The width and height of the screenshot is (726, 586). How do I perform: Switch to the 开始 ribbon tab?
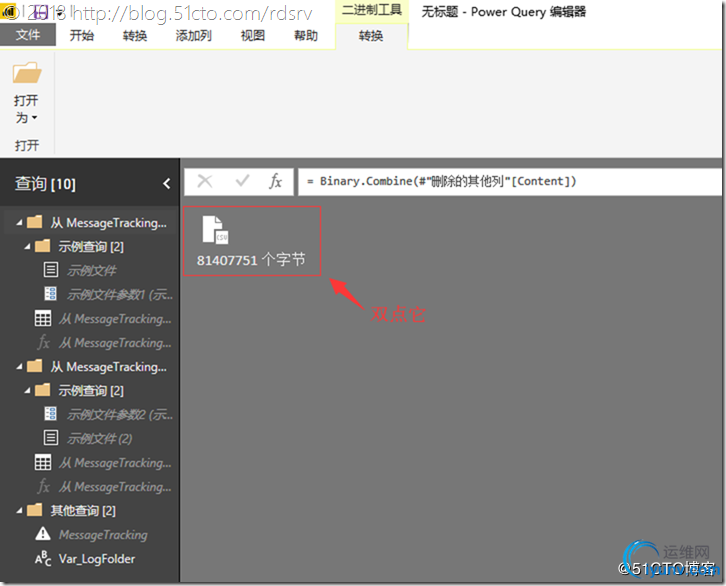(81, 35)
